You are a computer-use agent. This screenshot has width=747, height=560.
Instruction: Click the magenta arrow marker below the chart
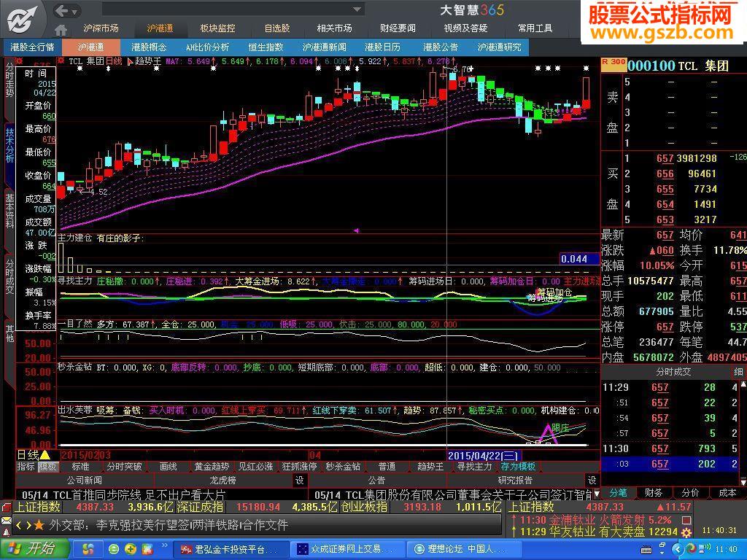[356, 230]
